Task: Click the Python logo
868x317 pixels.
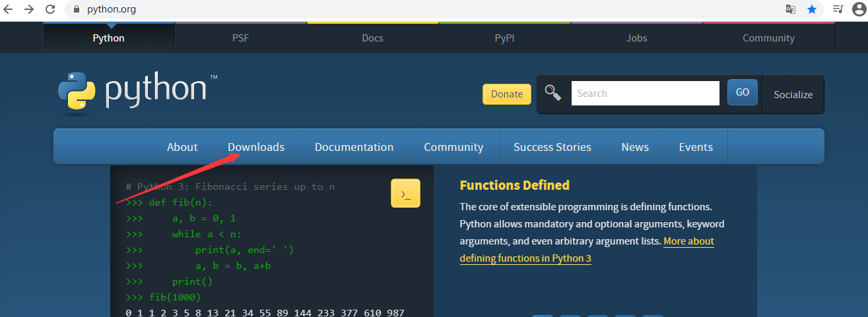Action: coord(138,93)
